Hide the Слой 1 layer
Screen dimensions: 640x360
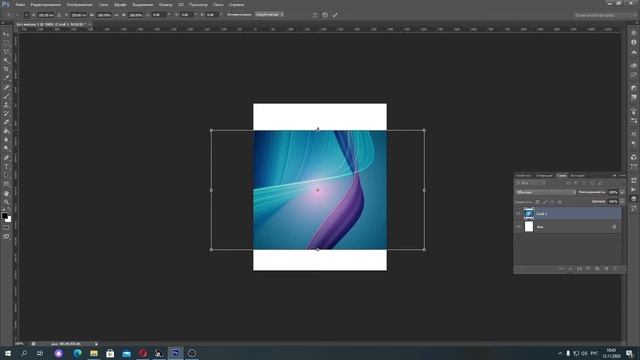point(518,213)
